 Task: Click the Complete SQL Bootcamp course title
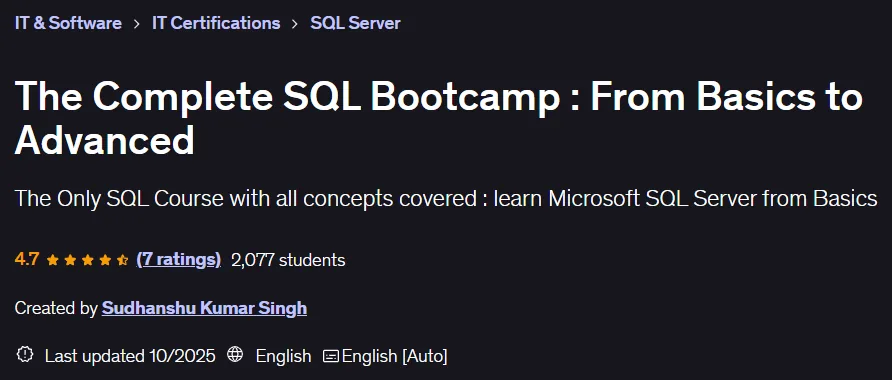pyautogui.click(x=439, y=118)
